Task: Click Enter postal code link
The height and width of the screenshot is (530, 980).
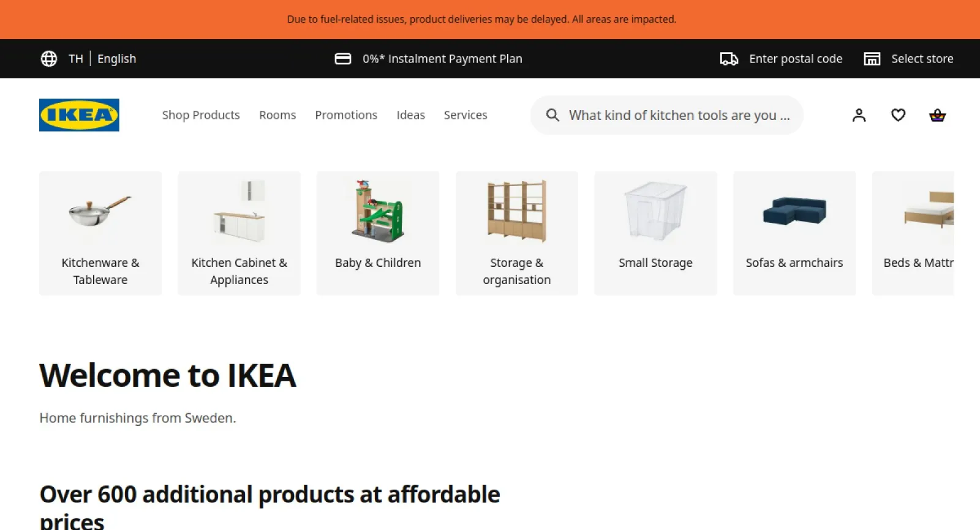Action: 796,59
